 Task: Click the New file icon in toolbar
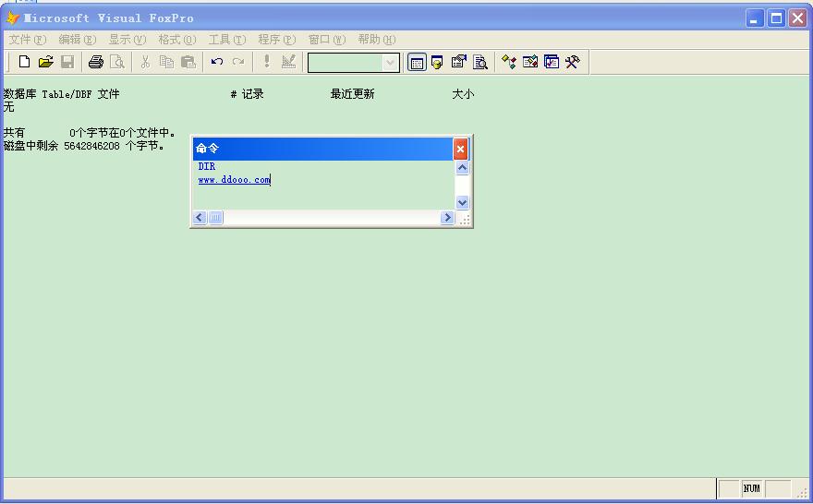25,62
